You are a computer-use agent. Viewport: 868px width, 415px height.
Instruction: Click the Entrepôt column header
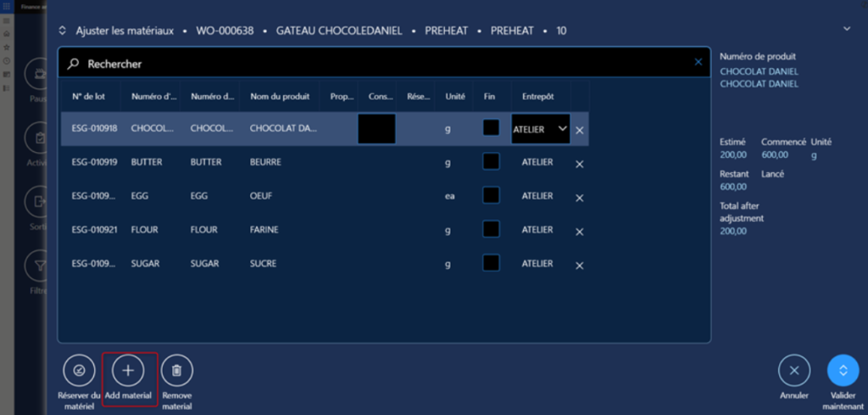pyautogui.click(x=537, y=97)
